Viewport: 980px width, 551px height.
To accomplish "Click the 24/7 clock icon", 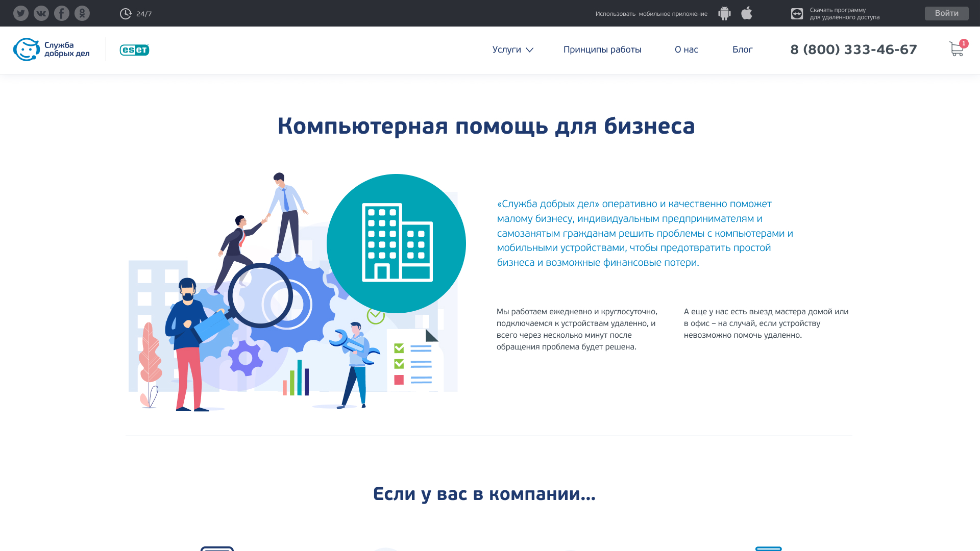I will click(126, 14).
